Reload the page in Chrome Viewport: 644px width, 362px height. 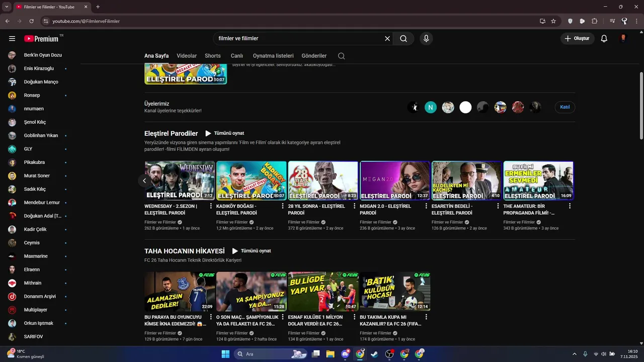31,21
